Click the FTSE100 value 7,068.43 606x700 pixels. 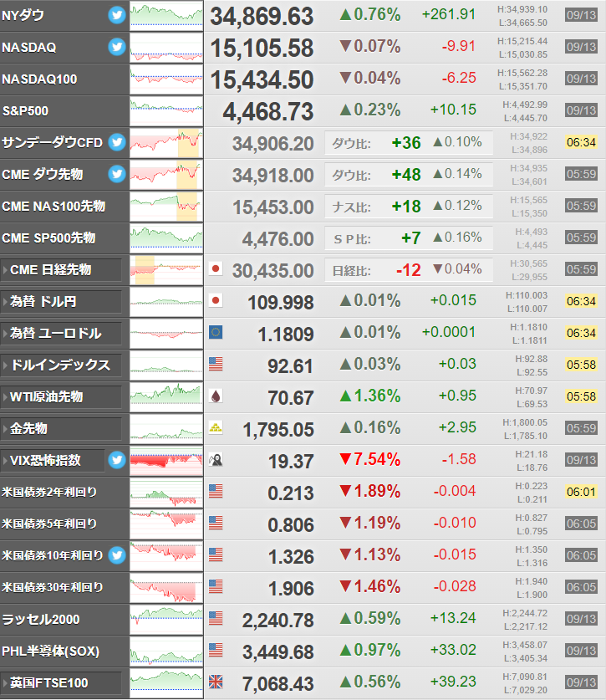click(x=278, y=684)
